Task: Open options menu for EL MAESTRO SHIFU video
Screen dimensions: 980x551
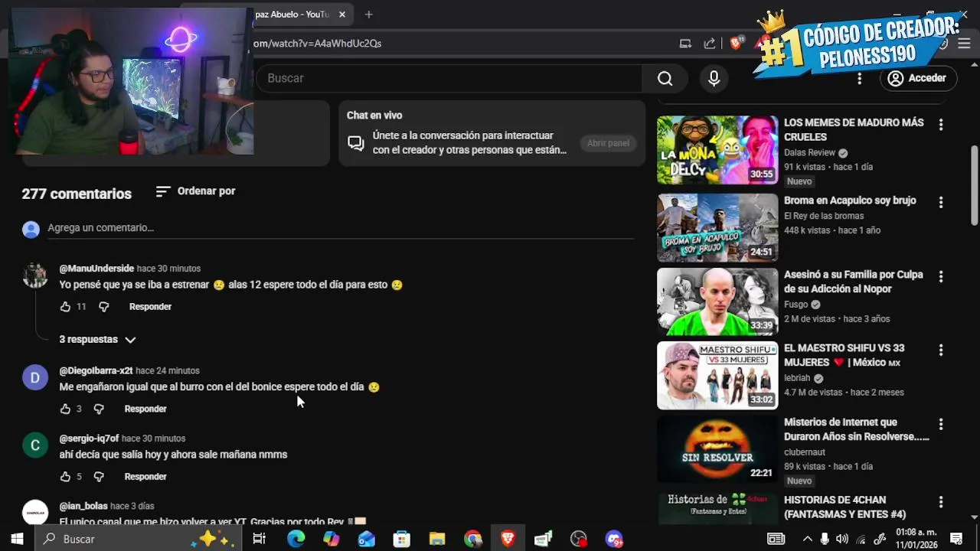Action: [941, 350]
